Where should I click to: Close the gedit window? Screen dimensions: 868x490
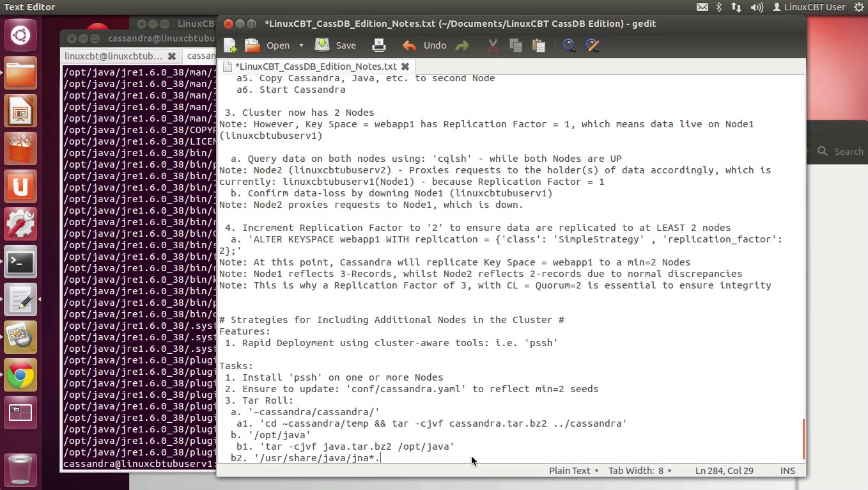click(228, 24)
